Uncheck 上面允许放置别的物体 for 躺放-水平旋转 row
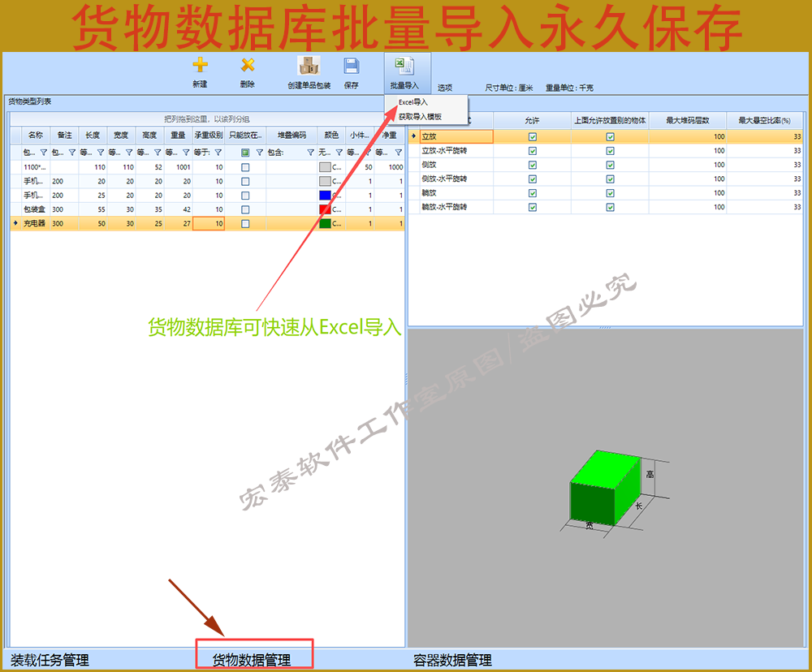Screen dimensions: 812x672 click(x=610, y=207)
